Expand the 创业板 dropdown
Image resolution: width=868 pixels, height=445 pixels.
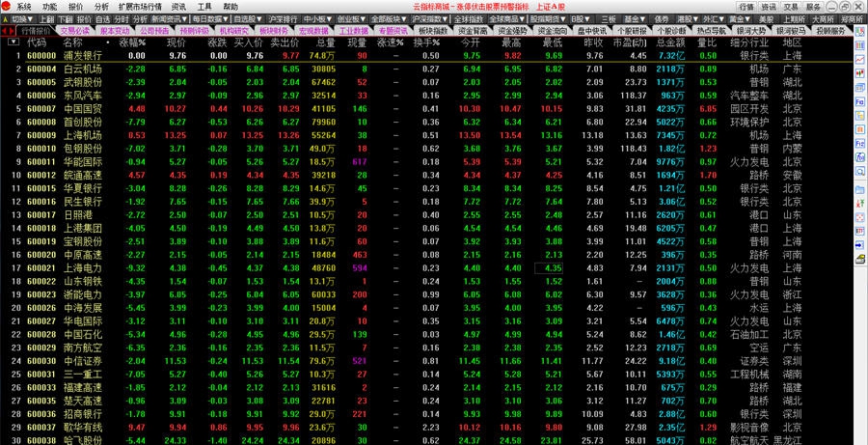[x=351, y=19]
